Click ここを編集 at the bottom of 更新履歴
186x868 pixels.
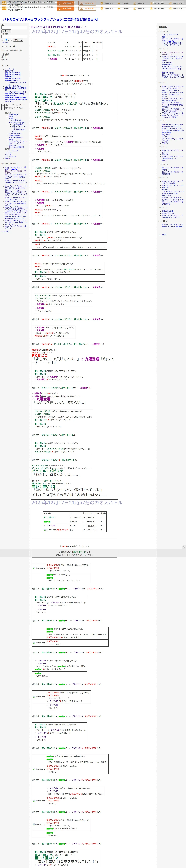pos(162,234)
